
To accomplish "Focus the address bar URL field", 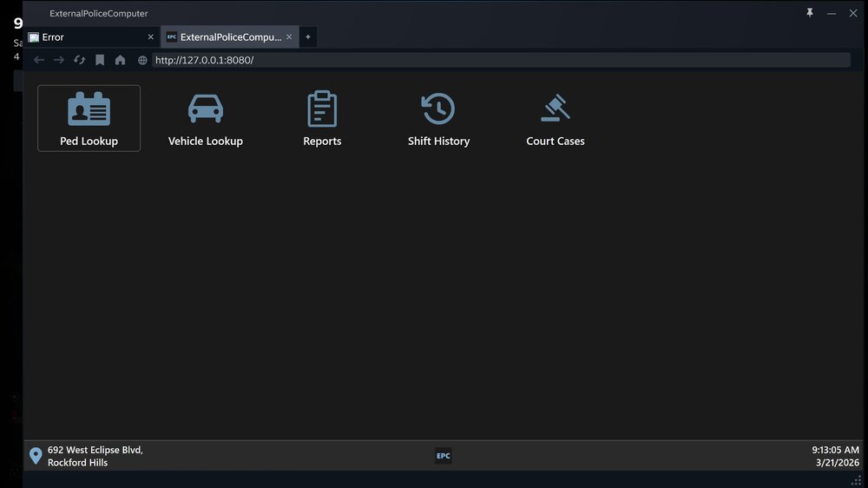I will [x=501, y=60].
